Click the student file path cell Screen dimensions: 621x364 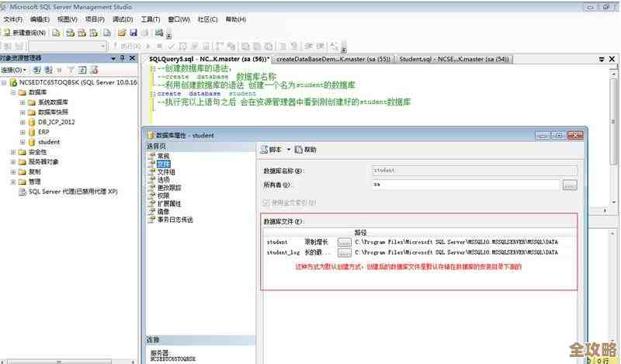[x=456, y=242]
